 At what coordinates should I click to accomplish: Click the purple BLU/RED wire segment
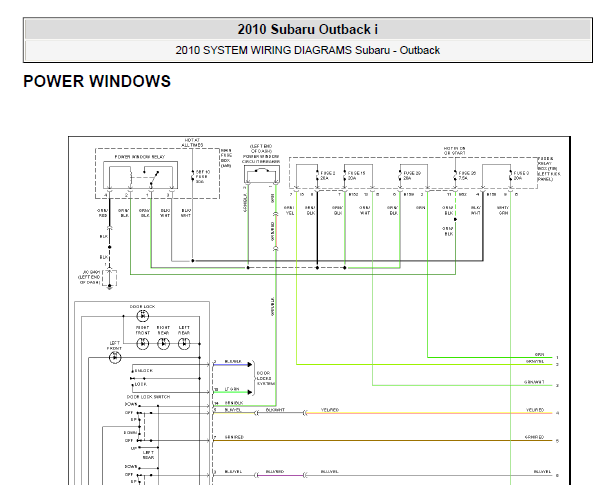pos(280,475)
